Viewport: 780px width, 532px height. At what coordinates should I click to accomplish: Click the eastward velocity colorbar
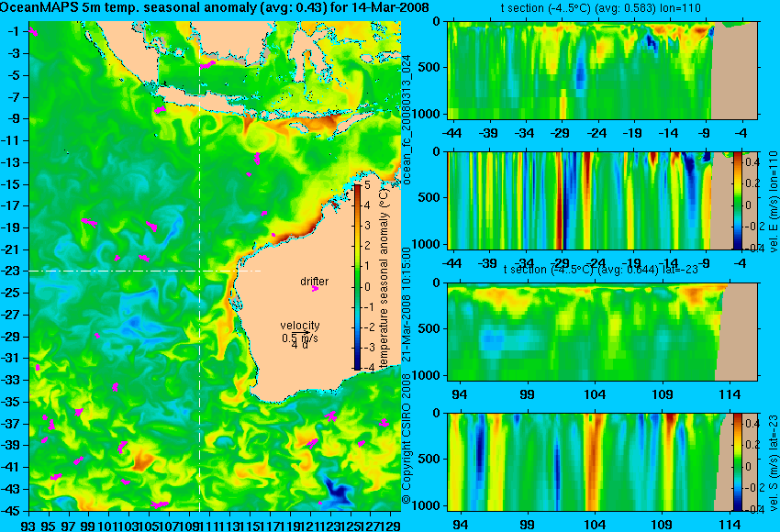pyautogui.click(x=737, y=200)
